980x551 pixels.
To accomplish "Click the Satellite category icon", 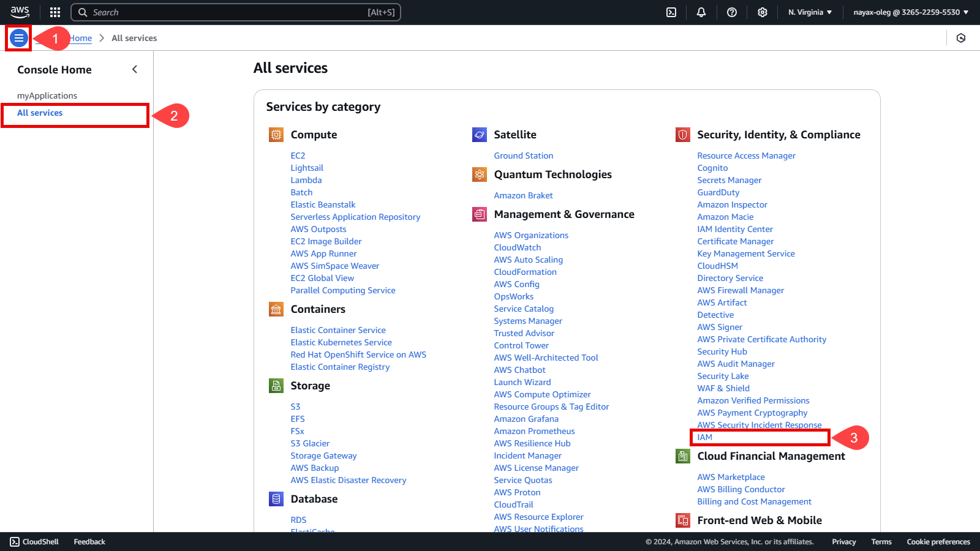I will (480, 135).
